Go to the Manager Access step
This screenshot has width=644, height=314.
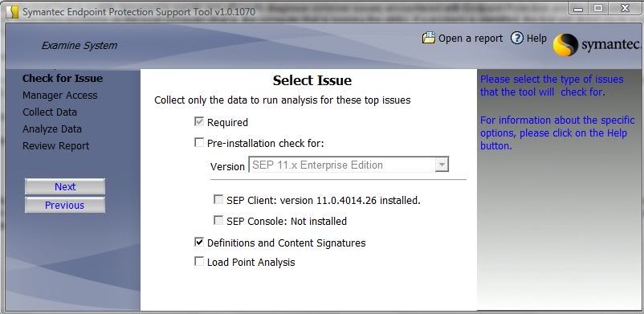click(60, 96)
